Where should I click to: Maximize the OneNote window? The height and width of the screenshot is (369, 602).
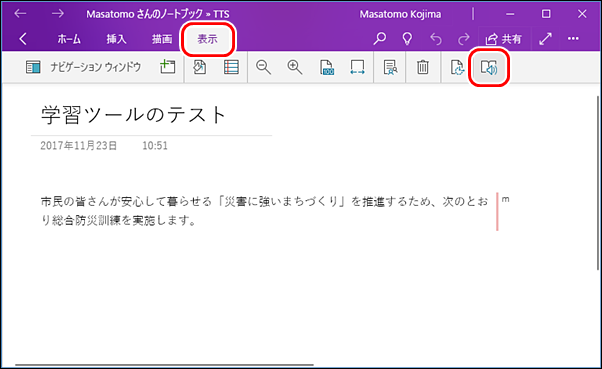[x=546, y=14]
